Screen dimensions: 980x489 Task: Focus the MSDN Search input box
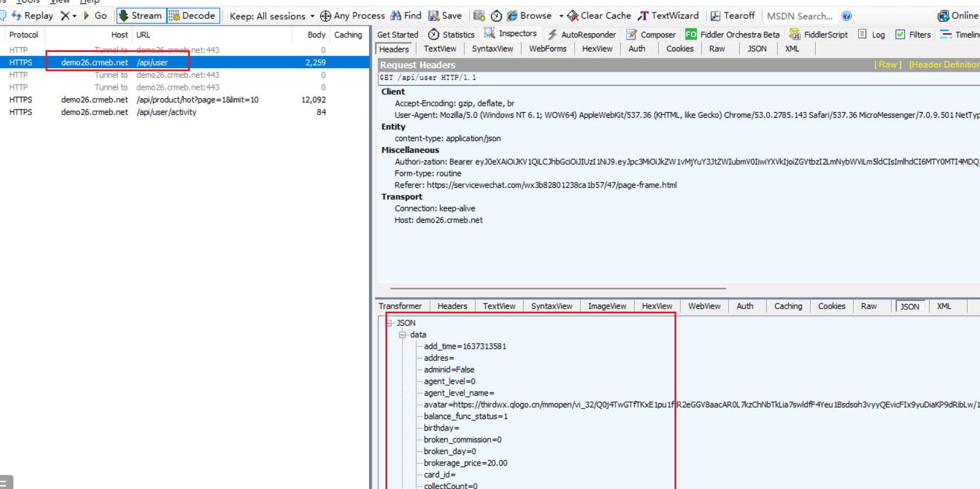(x=800, y=16)
